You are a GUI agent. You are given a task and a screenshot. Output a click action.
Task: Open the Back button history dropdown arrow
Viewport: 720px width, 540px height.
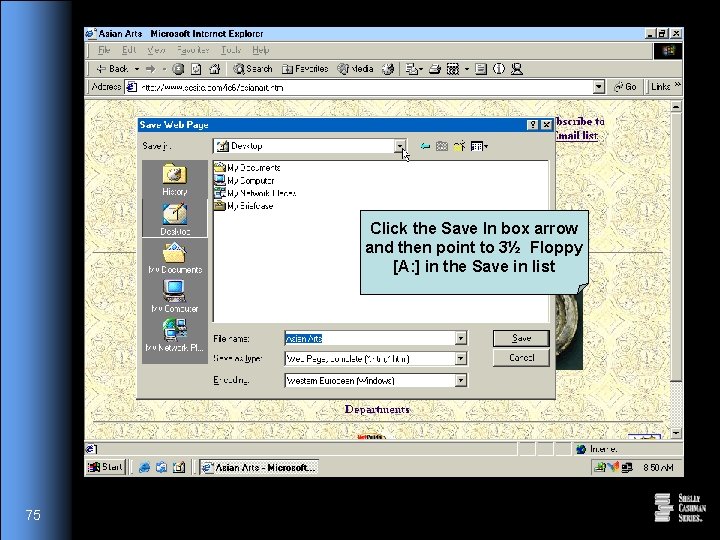pos(137,69)
